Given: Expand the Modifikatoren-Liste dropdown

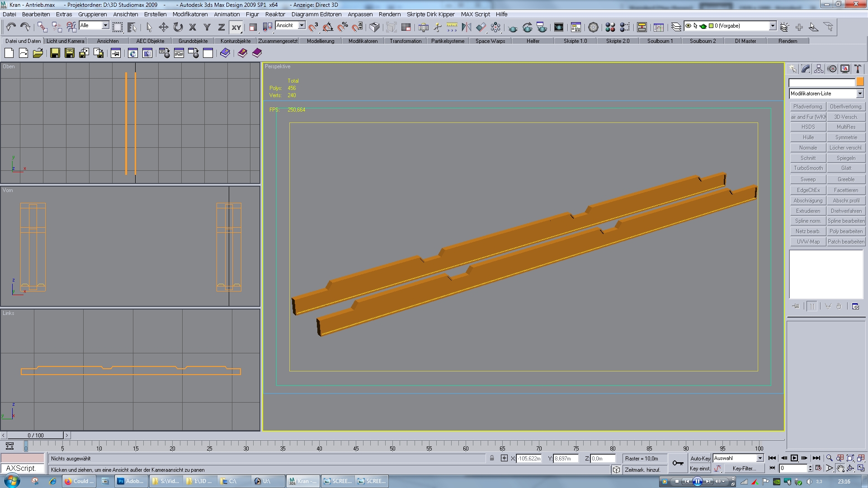Looking at the screenshot, I should click(x=859, y=94).
